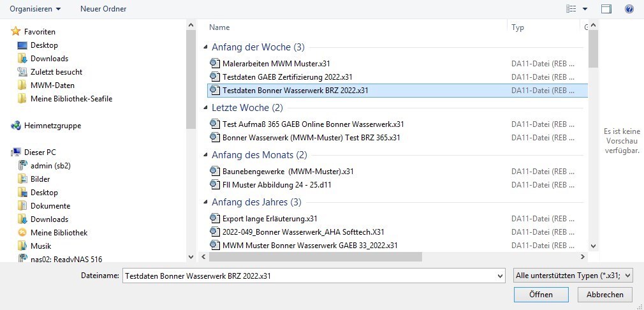
Task: Click the file icon of Test Aufmaß 365 GAEB Online
Action: (x=215, y=124)
